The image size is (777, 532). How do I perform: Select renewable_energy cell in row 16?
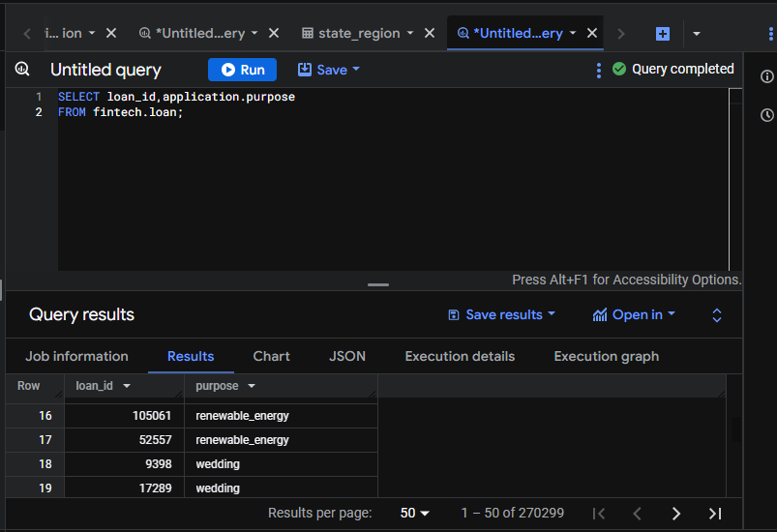[x=281, y=416]
